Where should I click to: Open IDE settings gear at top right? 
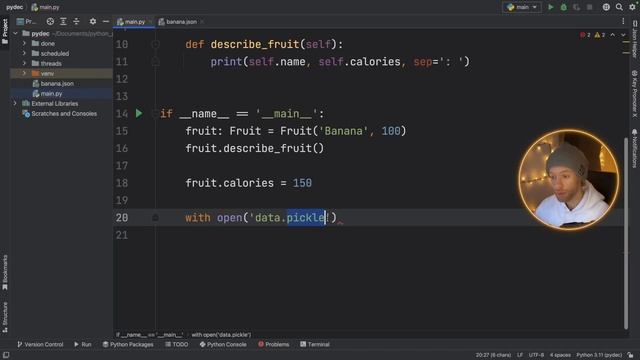[632, 7]
